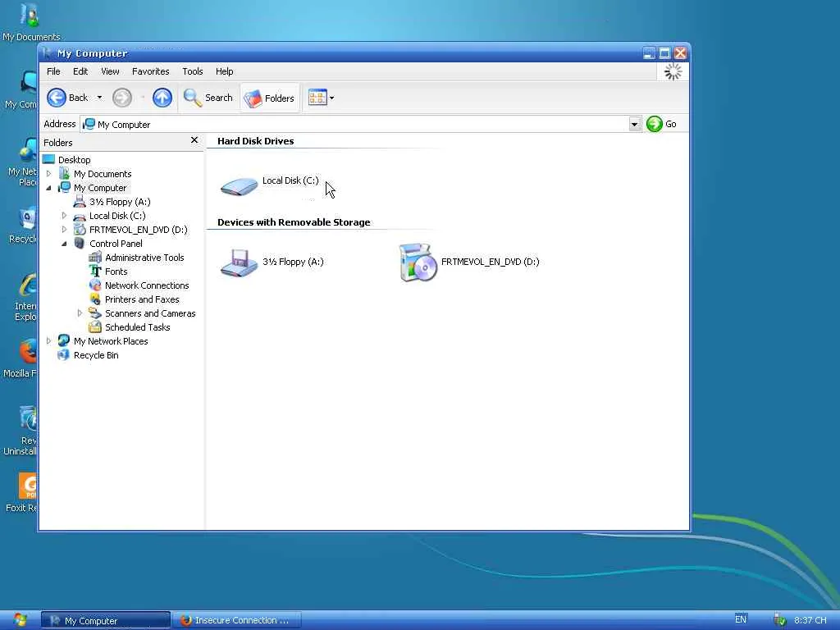Open the File menu
Screen dimensions: 840x630
tap(53, 71)
